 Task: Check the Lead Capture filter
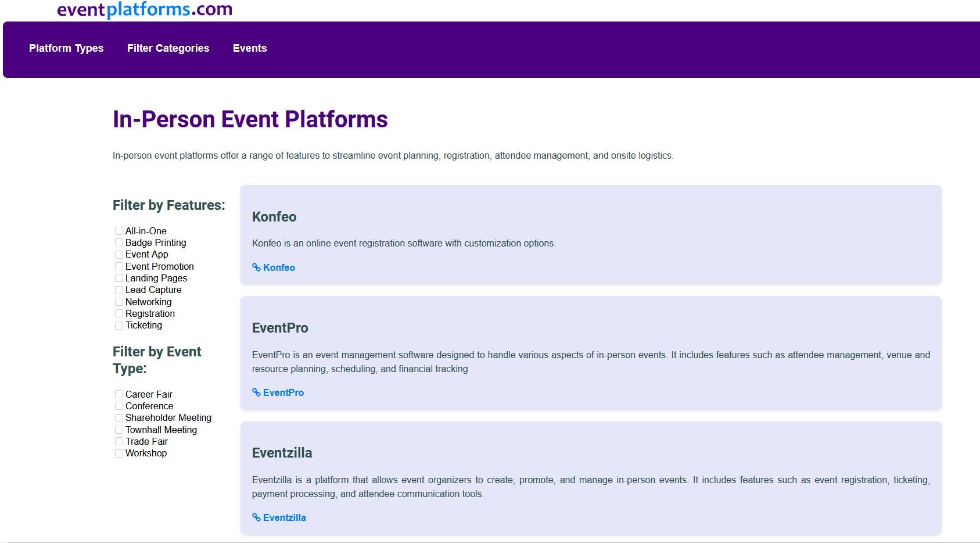point(119,290)
